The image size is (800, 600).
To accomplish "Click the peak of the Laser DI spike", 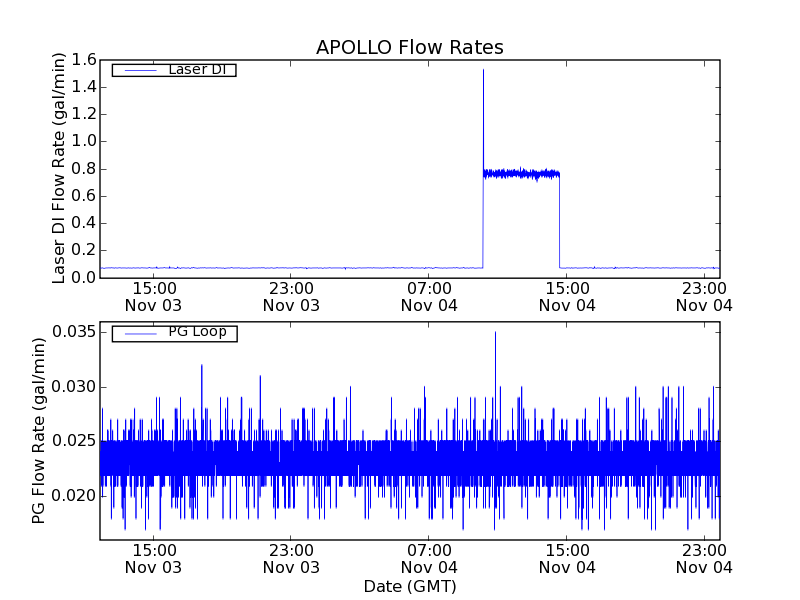I will (483, 71).
